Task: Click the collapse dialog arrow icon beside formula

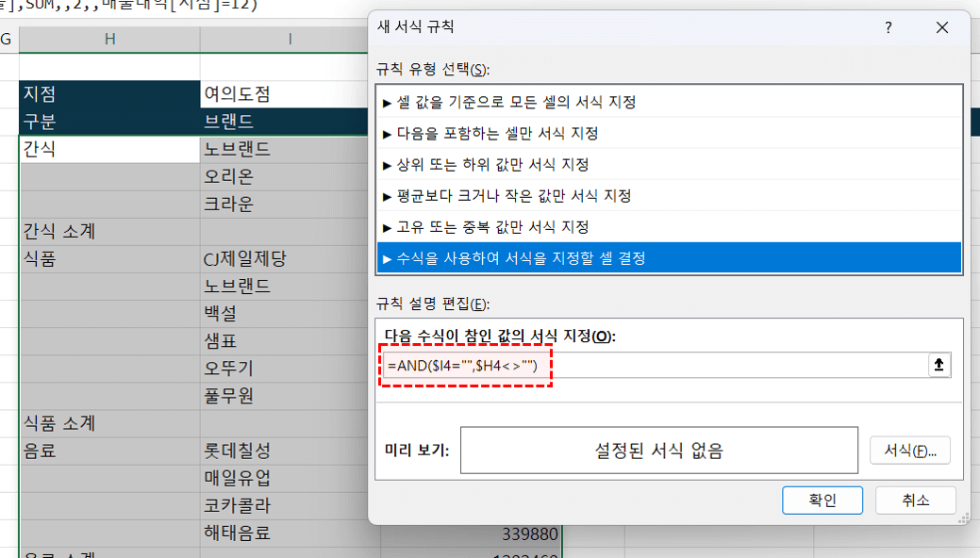Action: [x=938, y=366]
